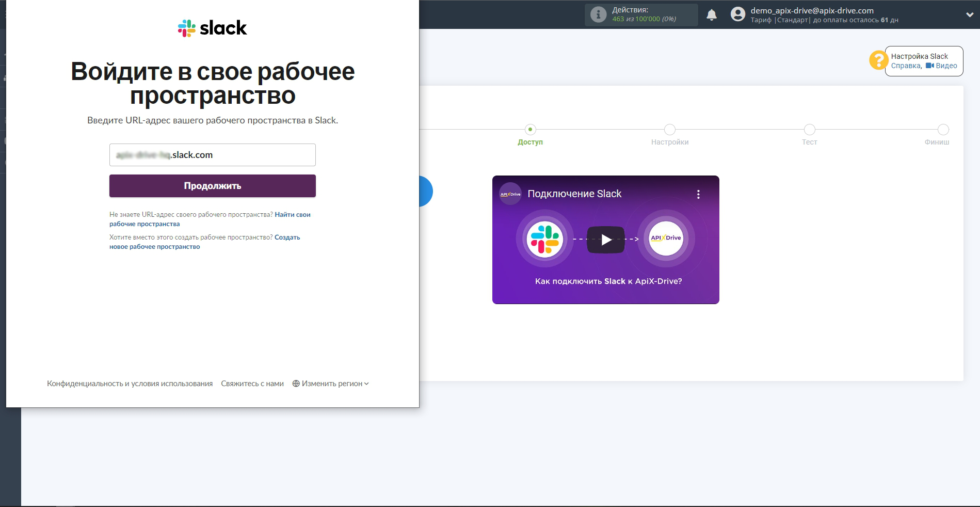
Task: Open the Справка link in Настройка Slack
Action: pyautogui.click(x=906, y=66)
